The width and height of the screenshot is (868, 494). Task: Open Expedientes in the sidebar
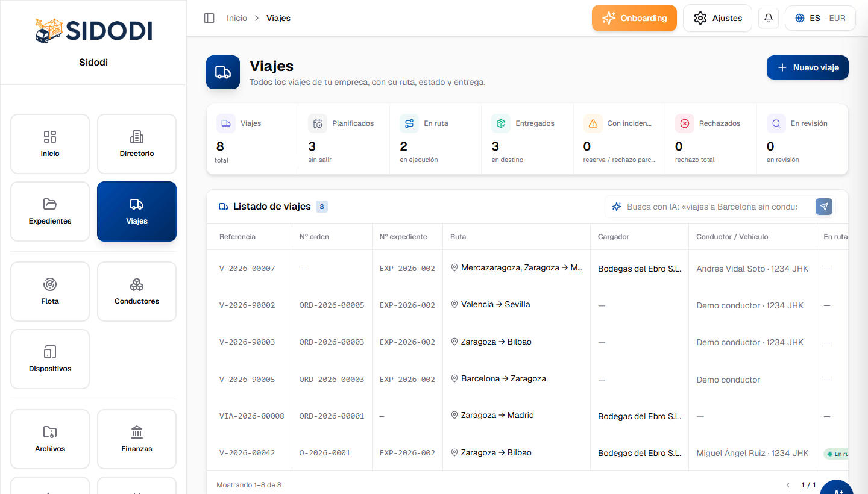[x=50, y=211]
